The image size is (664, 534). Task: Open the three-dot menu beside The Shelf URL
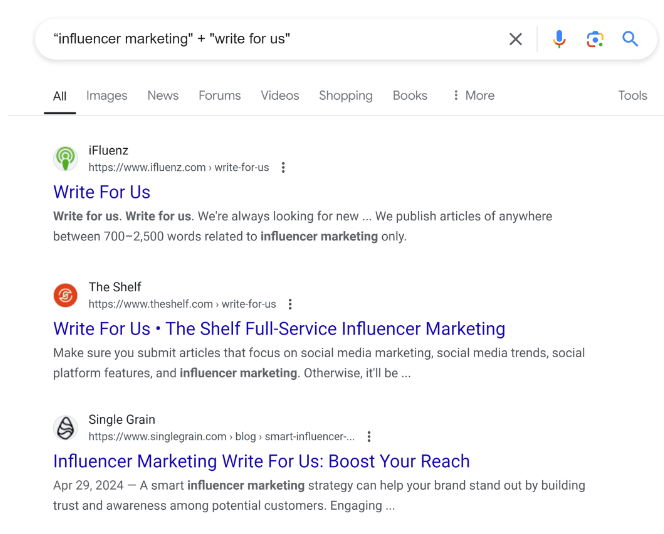click(x=291, y=304)
